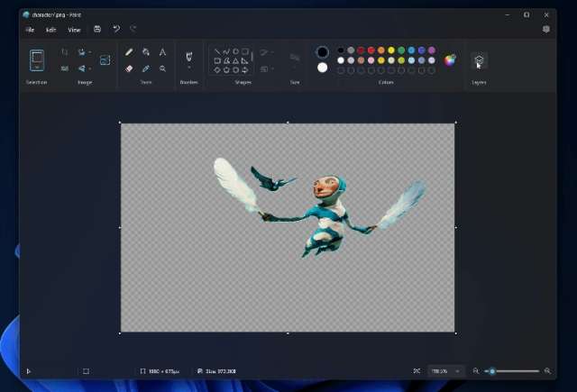The image size is (577, 392).
Task: Click the zoom-in plus button
Action: [x=547, y=370]
